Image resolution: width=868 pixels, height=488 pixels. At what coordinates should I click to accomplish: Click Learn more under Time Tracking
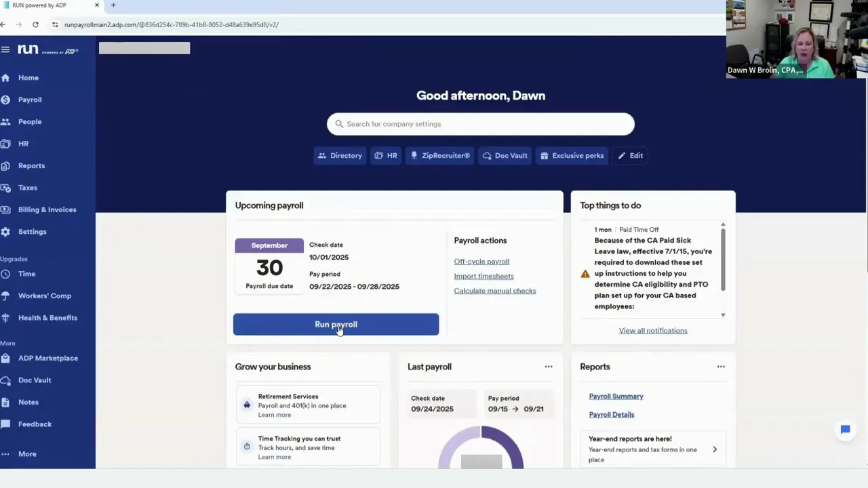click(274, 457)
